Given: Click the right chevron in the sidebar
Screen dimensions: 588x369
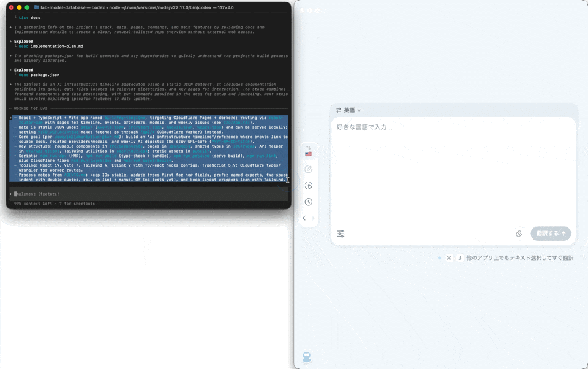Looking at the screenshot, I should pyautogui.click(x=313, y=218).
